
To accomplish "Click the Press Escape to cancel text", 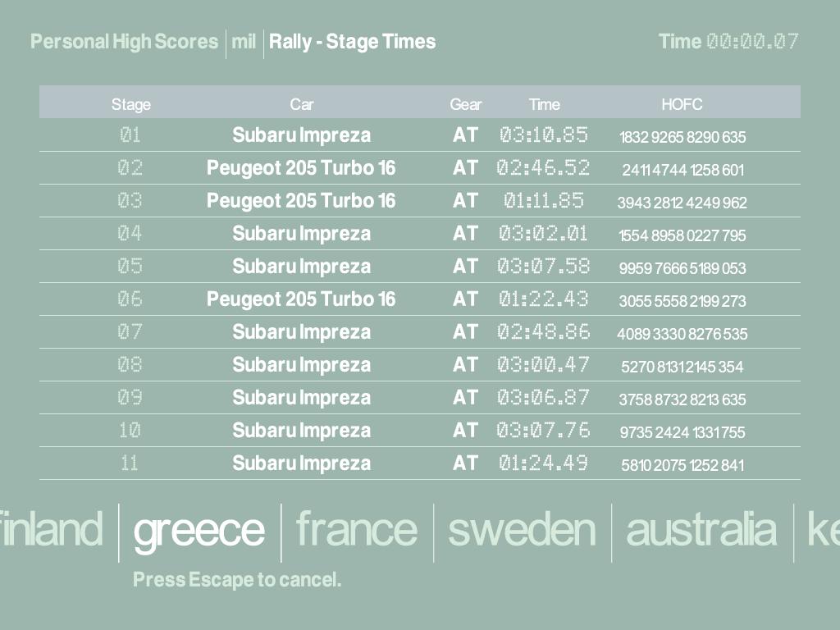I will click(237, 580).
